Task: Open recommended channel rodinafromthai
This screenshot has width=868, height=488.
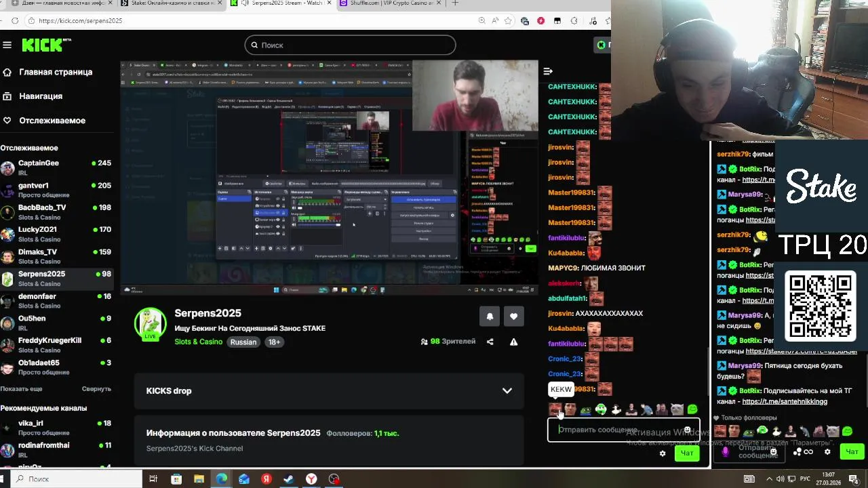Action: coord(56,450)
